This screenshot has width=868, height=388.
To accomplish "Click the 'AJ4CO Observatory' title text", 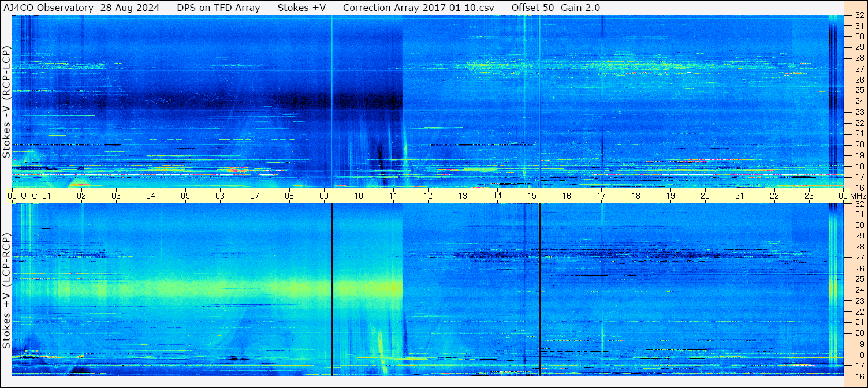I will 49,8.
